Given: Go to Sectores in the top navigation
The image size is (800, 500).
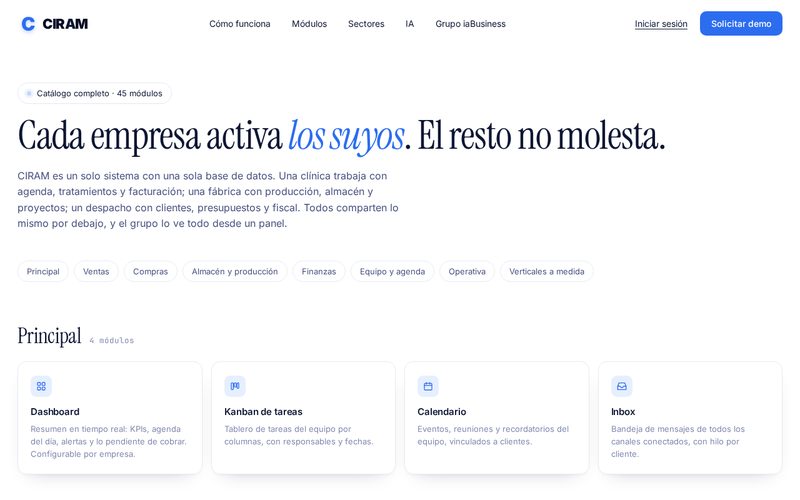Looking at the screenshot, I should point(366,24).
